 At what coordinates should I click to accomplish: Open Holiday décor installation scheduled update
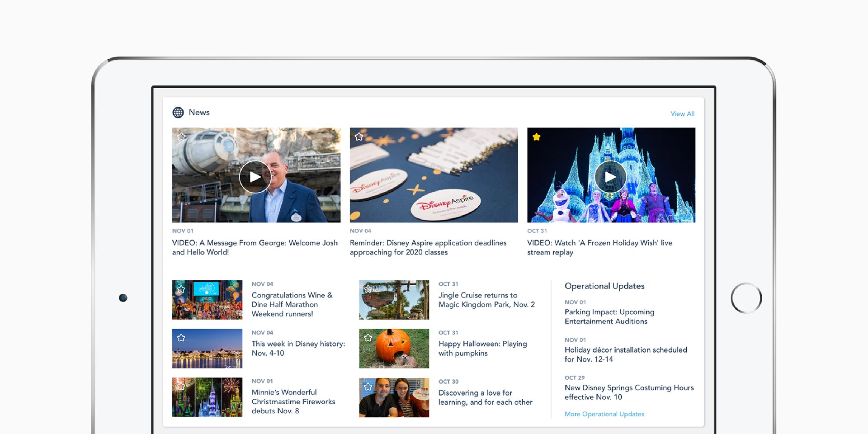[626, 354]
